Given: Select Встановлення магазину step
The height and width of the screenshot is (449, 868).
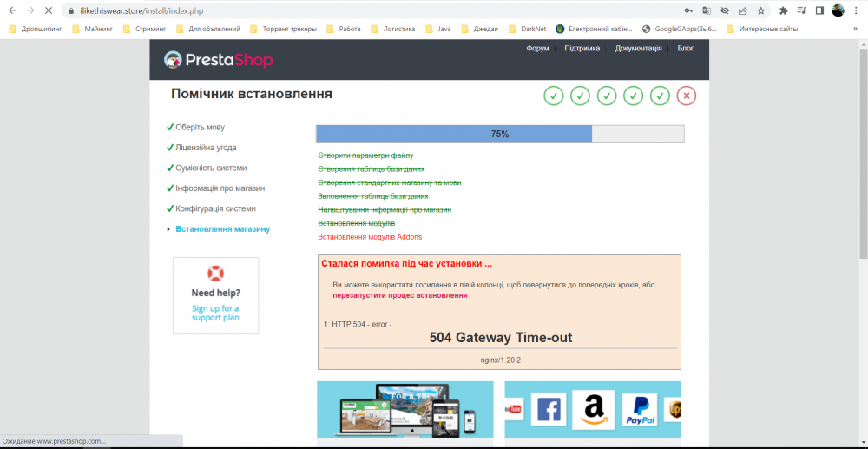Looking at the screenshot, I should click(222, 228).
